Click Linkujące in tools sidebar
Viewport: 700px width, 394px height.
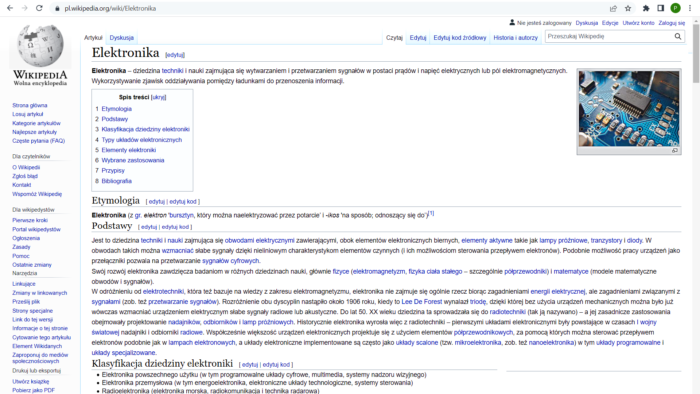point(24,284)
